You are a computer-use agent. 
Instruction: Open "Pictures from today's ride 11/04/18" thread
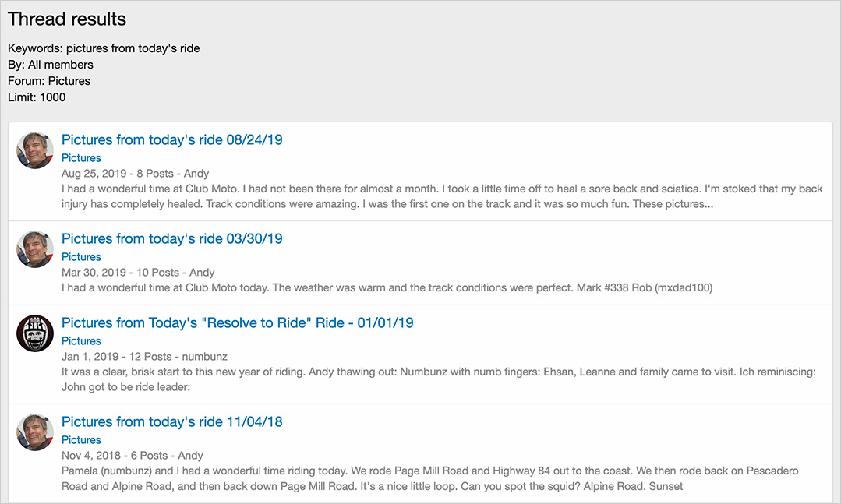click(x=171, y=422)
